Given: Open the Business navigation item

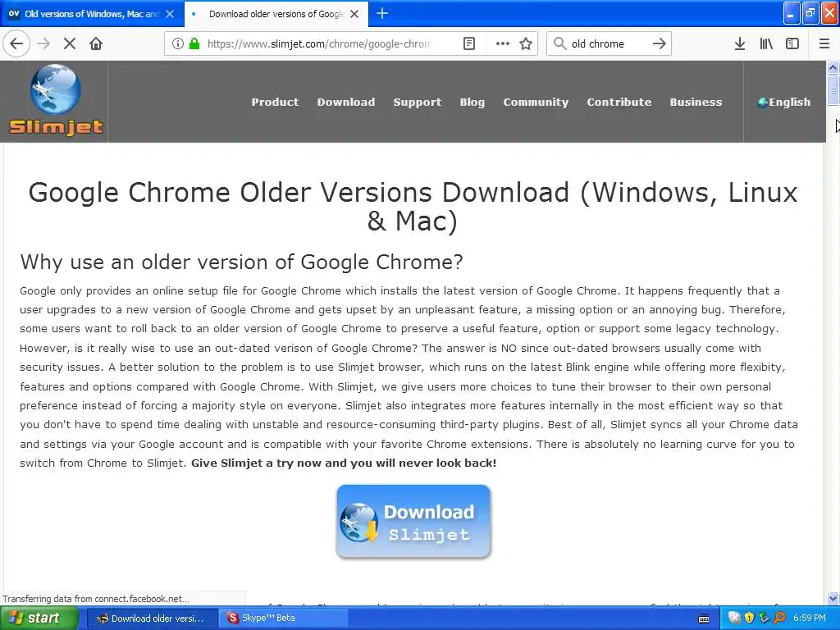Looking at the screenshot, I should (696, 102).
